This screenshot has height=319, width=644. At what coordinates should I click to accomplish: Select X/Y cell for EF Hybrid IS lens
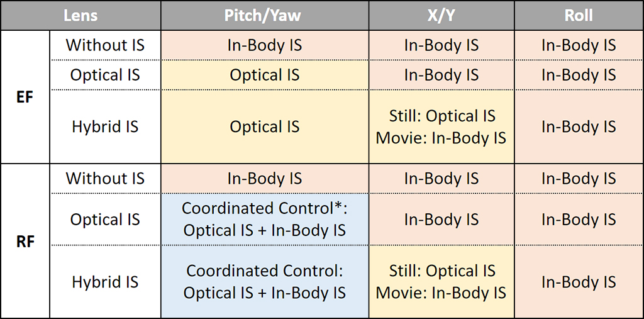pyautogui.click(x=441, y=126)
